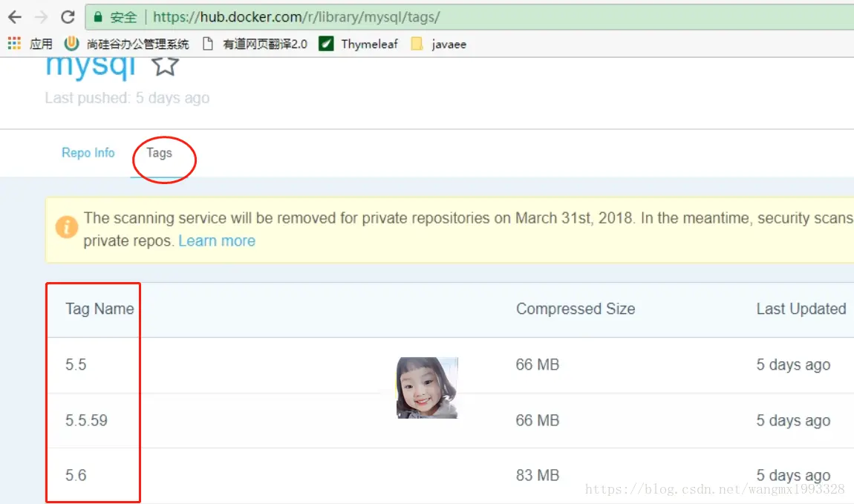
Task: Click '5 days ago' in tag 5.5.59 row
Action: pyautogui.click(x=794, y=420)
